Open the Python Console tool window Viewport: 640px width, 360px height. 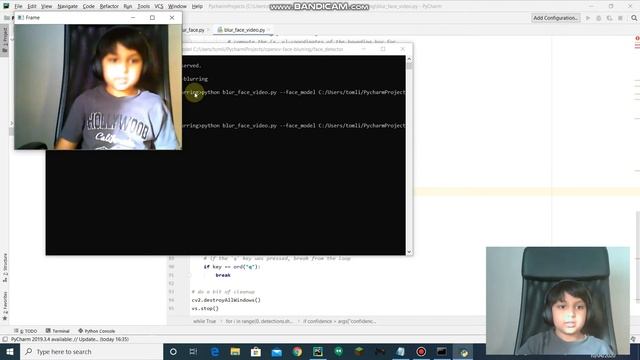(97, 331)
